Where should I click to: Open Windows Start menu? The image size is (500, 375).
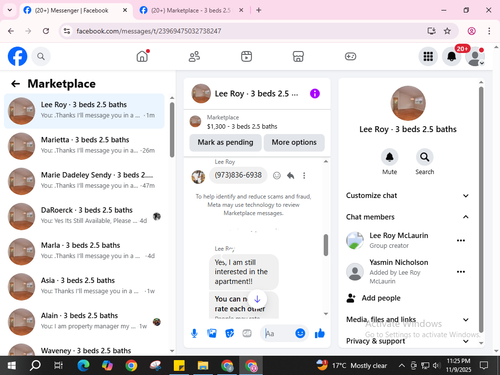pyautogui.click(x=11, y=366)
